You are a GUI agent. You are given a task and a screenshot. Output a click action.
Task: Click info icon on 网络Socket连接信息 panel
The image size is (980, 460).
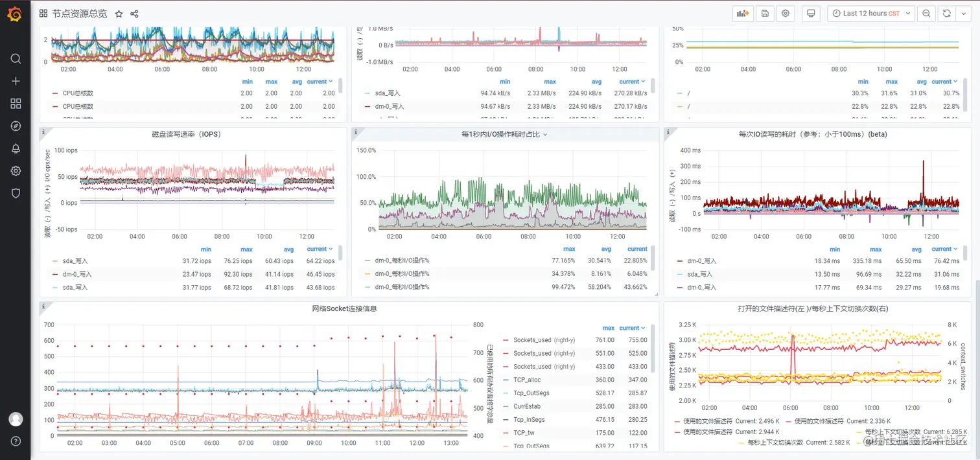tap(43, 305)
